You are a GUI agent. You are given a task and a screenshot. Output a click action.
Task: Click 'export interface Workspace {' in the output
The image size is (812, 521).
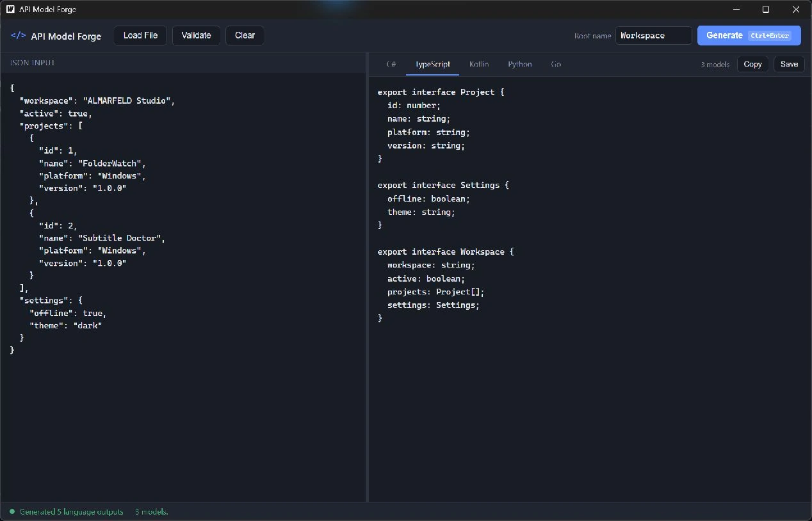(x=446, y=252)
